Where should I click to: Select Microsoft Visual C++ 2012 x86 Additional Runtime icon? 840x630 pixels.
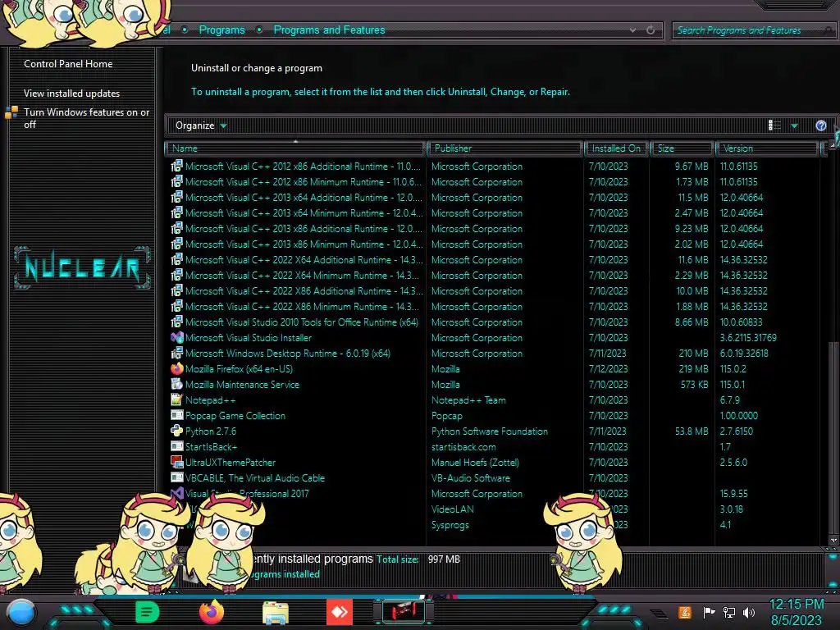177,166
